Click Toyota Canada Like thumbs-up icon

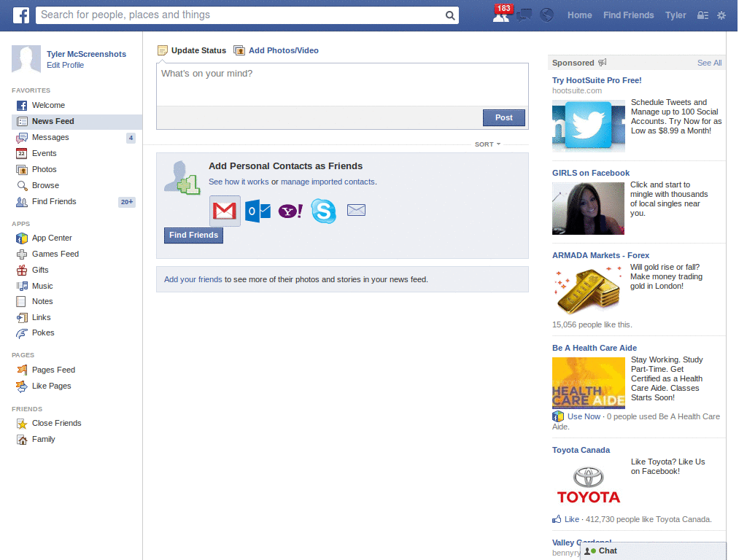557,518
